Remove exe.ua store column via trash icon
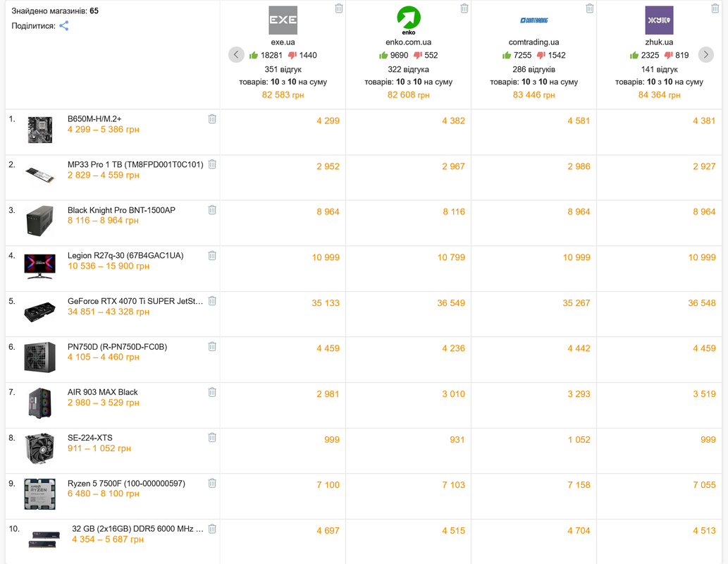The image size is (728, 564). (339, 8)
